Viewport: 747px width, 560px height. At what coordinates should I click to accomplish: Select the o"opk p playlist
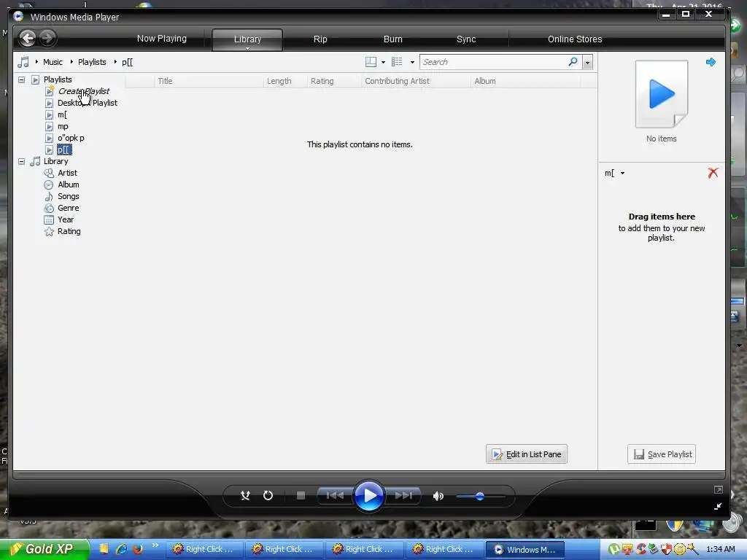(x=71, y=138)
